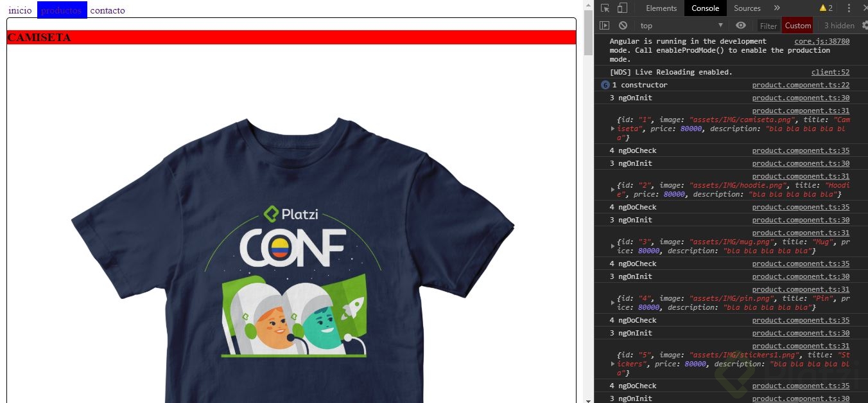868x403 pixels.
Task: Activate the inspect element picker icon
Action: 605,8
